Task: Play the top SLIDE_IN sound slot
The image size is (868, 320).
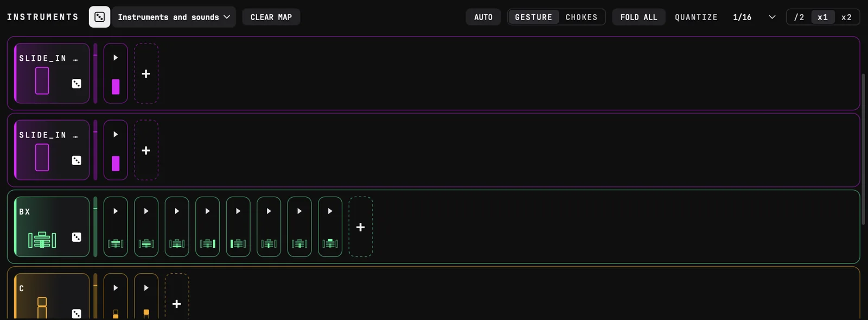Action: coord(116,58)
